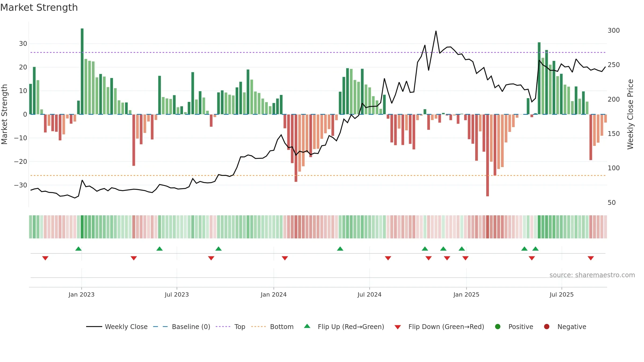Click the Jul 2023 x-axis label
Screen dimensions: 644x362
coord(177,294)
